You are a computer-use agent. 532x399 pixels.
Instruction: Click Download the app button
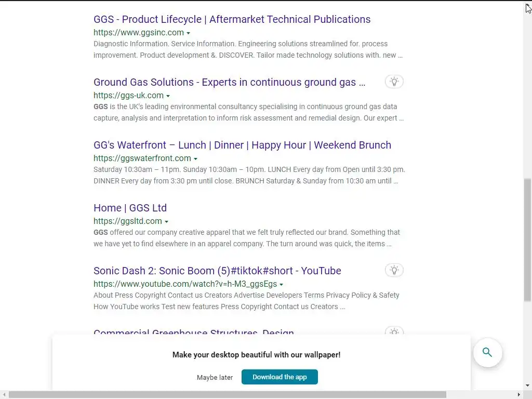pyautogui.click(x=280, y=377)
